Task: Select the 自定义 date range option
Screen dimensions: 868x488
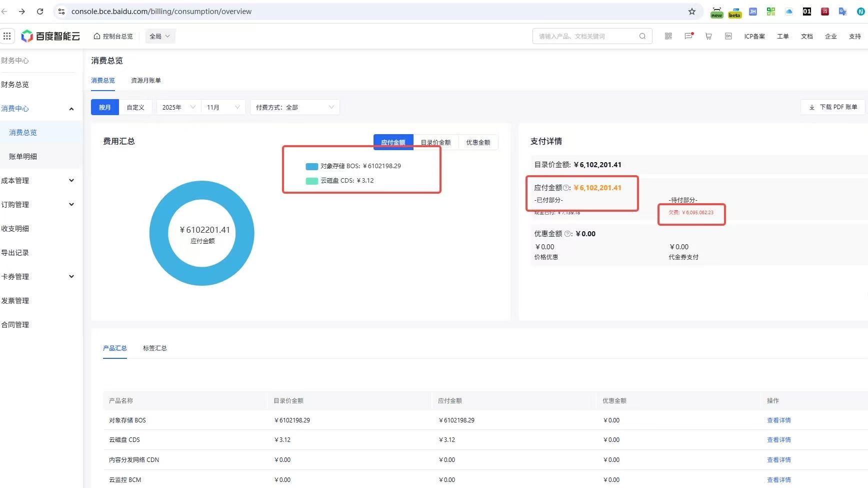Action: tap(135, 108)
